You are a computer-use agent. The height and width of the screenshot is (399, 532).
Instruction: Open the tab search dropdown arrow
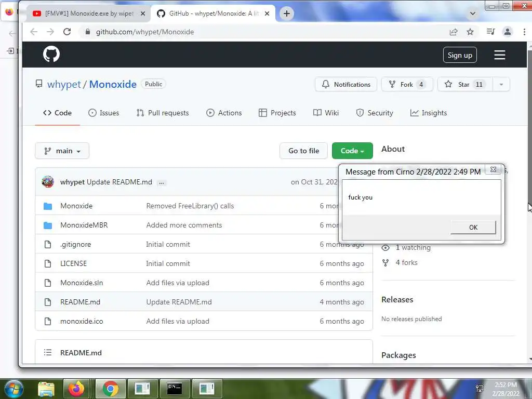point(473,14)
